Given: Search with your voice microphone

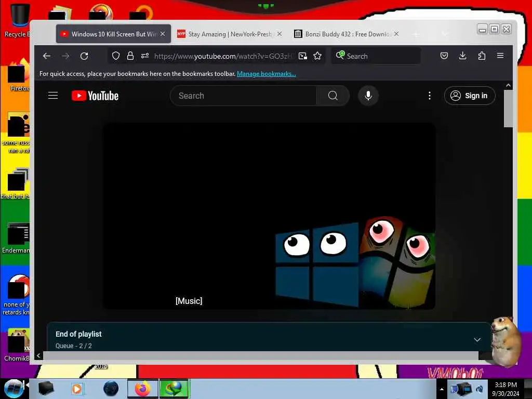Looking at the screenshot, I should click(x=368, y=96).
